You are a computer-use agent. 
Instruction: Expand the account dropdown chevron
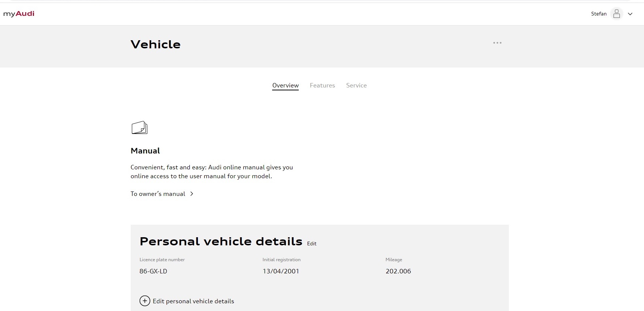pyautogui.click(x=630, y=14)
